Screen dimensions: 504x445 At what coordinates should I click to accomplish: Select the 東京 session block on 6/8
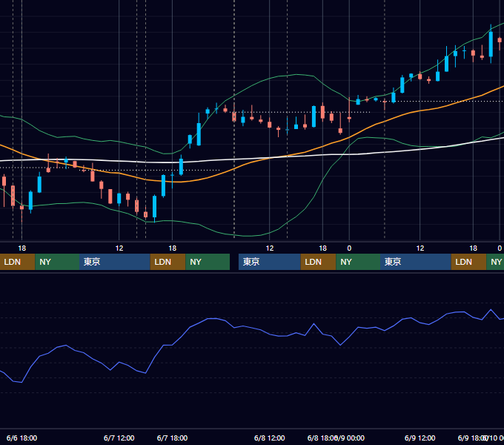(x=269, y=262)
